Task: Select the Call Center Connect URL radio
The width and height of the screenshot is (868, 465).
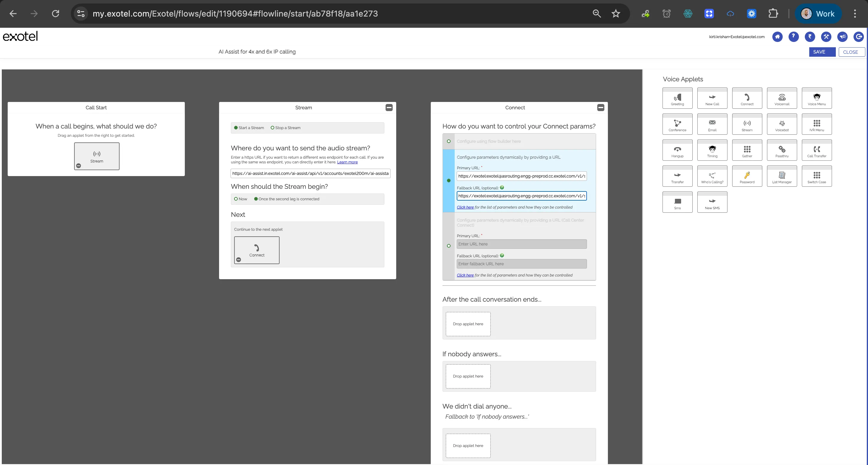Action: click(x=448, y=246)
